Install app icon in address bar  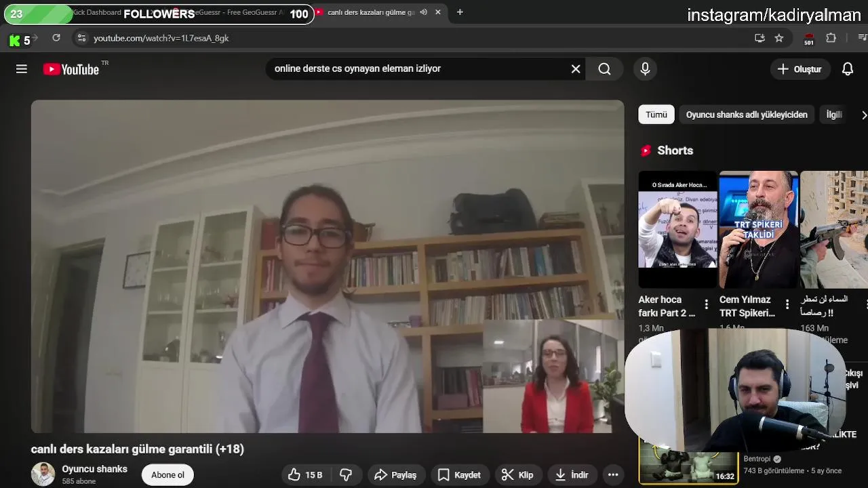[759, 39]
